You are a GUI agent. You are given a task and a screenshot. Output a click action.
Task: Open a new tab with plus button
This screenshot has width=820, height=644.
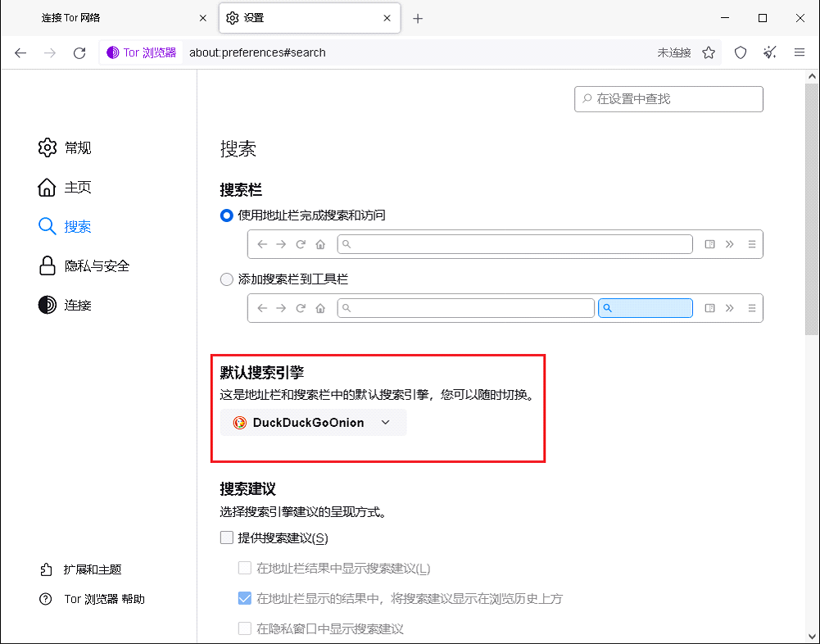pos(417,19)
